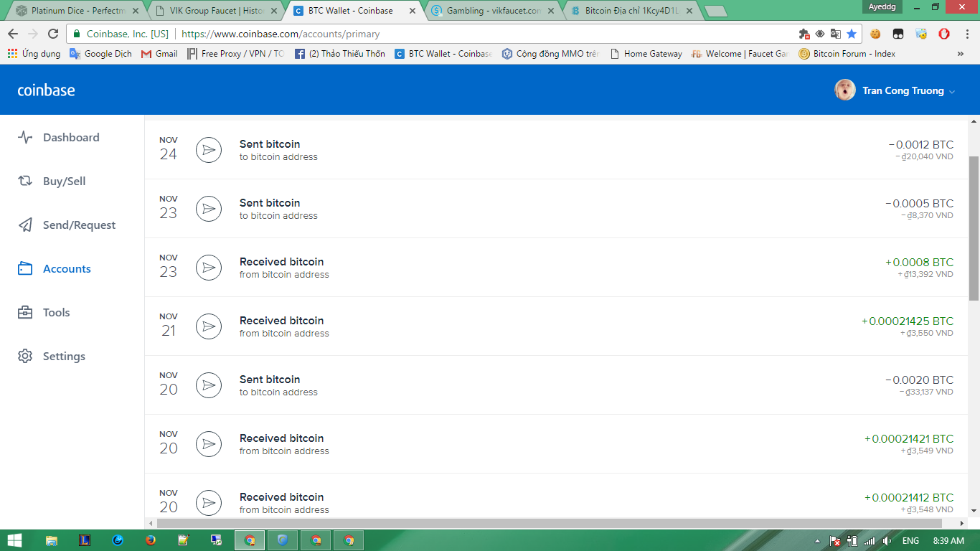Click the Send/Request paper plane icon

(x=25, y=225)
